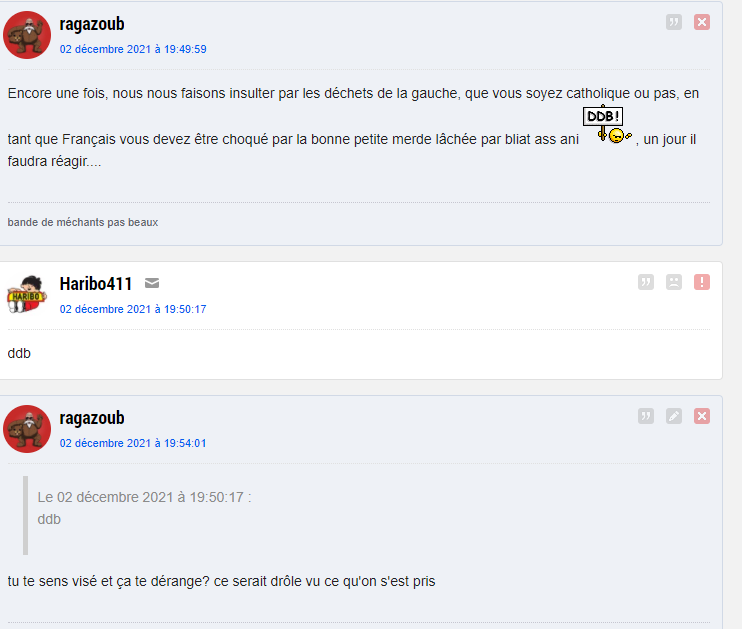Open ragazoub profile from 19:54:01 post
742x629 pixels.
[92, 418]
